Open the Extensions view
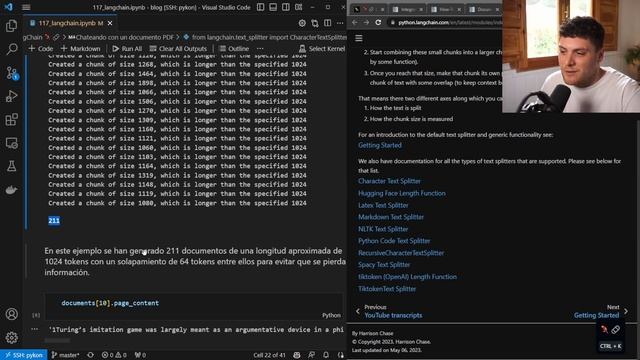 point(11,120)
